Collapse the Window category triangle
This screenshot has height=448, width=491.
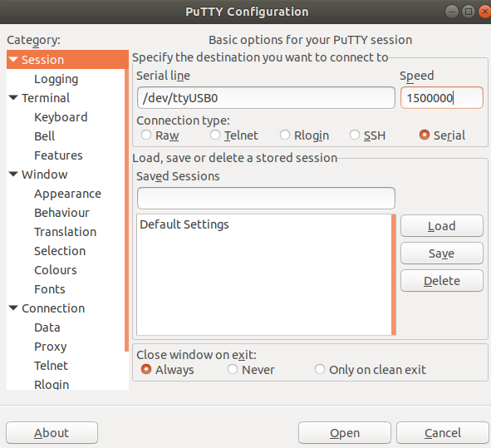pos(13,175)
